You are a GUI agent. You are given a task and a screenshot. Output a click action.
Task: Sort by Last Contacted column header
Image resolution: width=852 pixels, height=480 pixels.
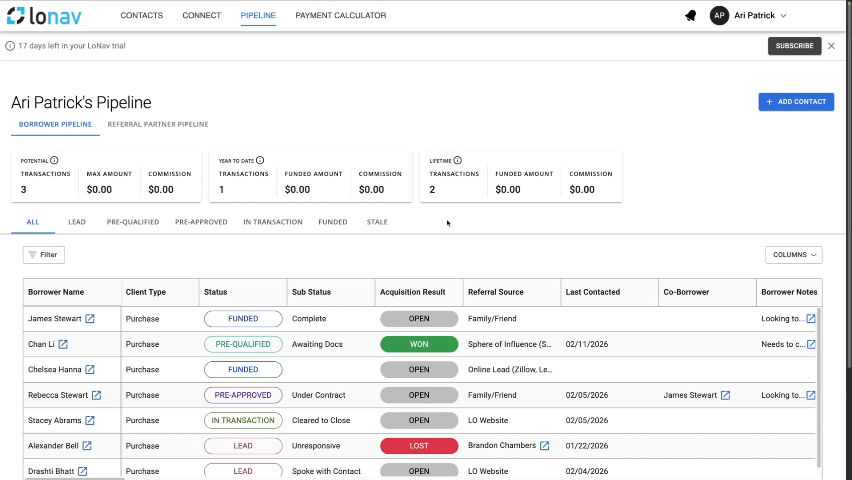pos(592,292)
